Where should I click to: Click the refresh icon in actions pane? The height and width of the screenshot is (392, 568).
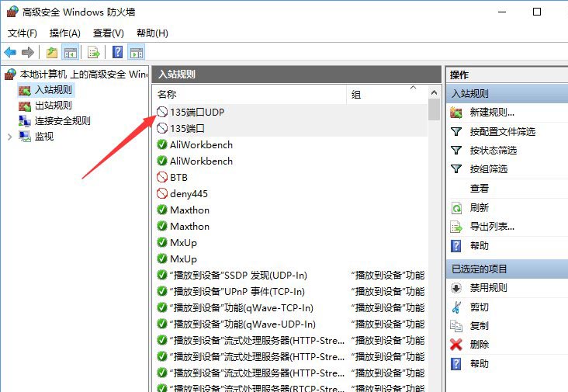click(x=456, y=208)
